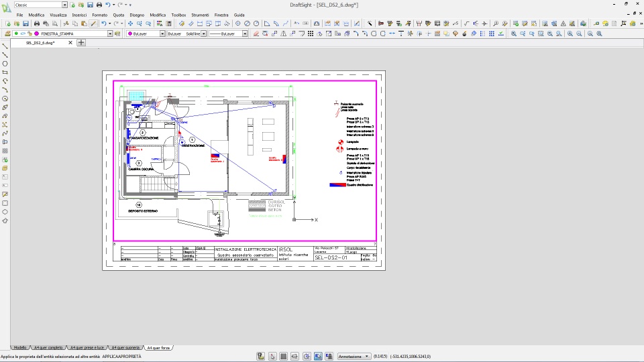This screenshot has width=644, height=362.
Task: Click the Print icon in the standard toolbar
Action: pyautogui.click(x=37, y=23)
